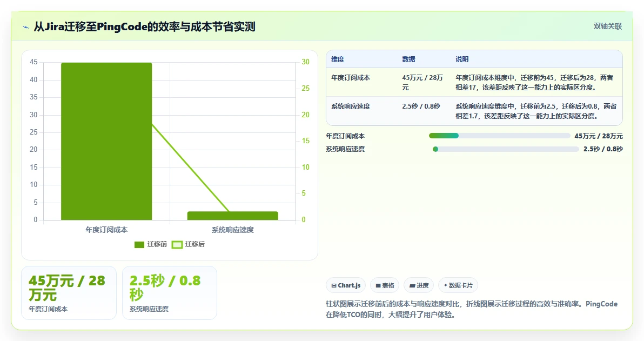Image resolution: width=644 pixels, height=341 pixels.
Task: Click the 年度订阅成本 x-axis label
Action: (106, 230)
